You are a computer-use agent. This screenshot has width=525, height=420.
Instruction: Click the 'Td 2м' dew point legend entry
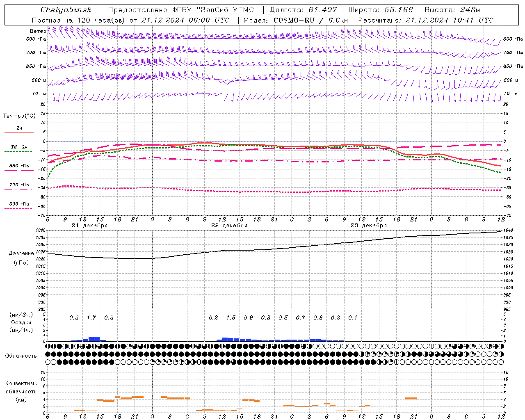[x=19, y=147]
